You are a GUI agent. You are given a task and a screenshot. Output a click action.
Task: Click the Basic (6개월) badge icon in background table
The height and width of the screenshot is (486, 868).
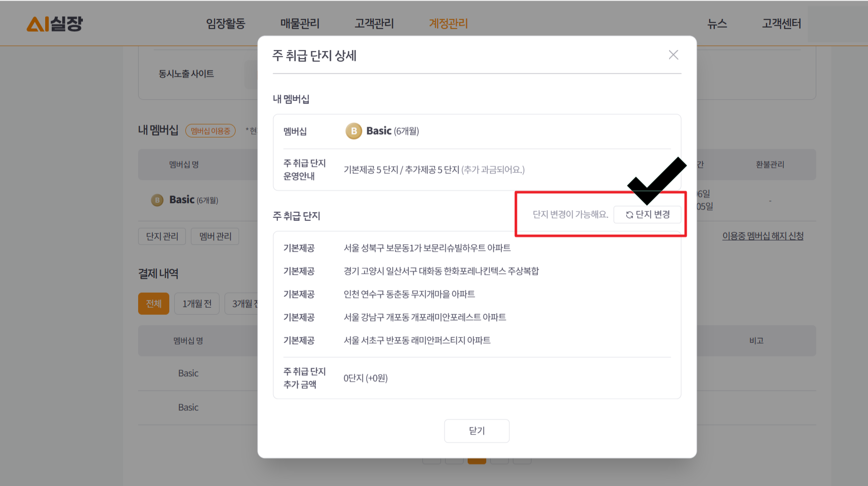click(x=157, y=200)
